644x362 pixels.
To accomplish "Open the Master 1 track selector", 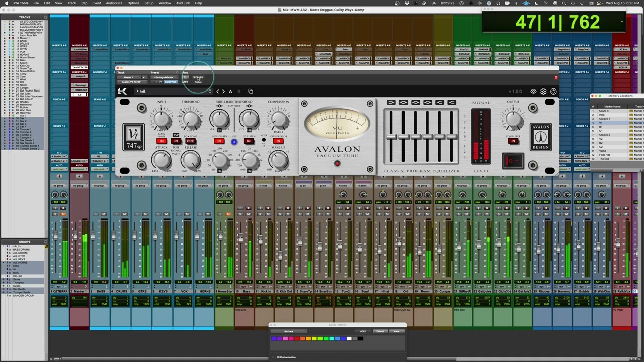I will [130, 77].
